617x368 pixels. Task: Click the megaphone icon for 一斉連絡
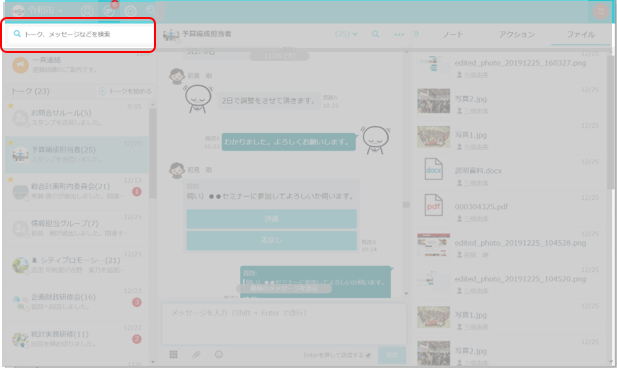[20, 65]
